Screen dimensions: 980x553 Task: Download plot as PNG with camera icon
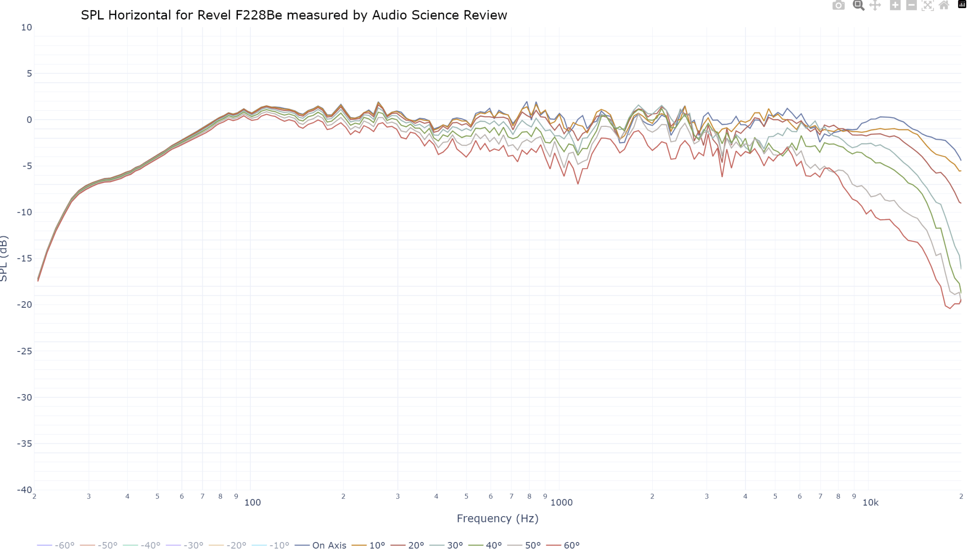click(x=838, y=5)
